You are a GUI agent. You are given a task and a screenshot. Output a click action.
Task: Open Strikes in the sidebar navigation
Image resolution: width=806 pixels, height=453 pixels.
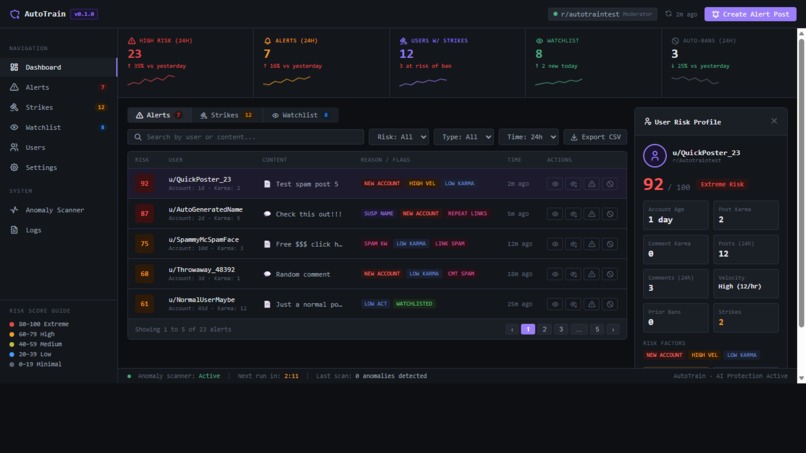coord(59,107)
